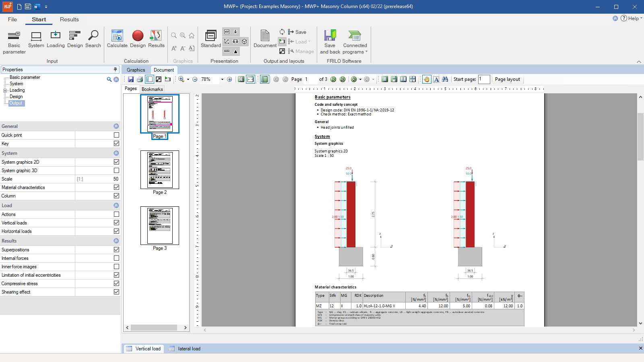Select hand pan tool
Image resolution: width=644 pixels, height=362 pixels.
coord(427,79)
